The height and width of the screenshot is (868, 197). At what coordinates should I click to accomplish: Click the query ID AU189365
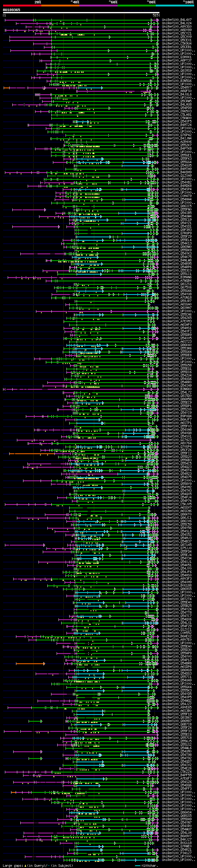pyautogui.click(x=11, y=10)
